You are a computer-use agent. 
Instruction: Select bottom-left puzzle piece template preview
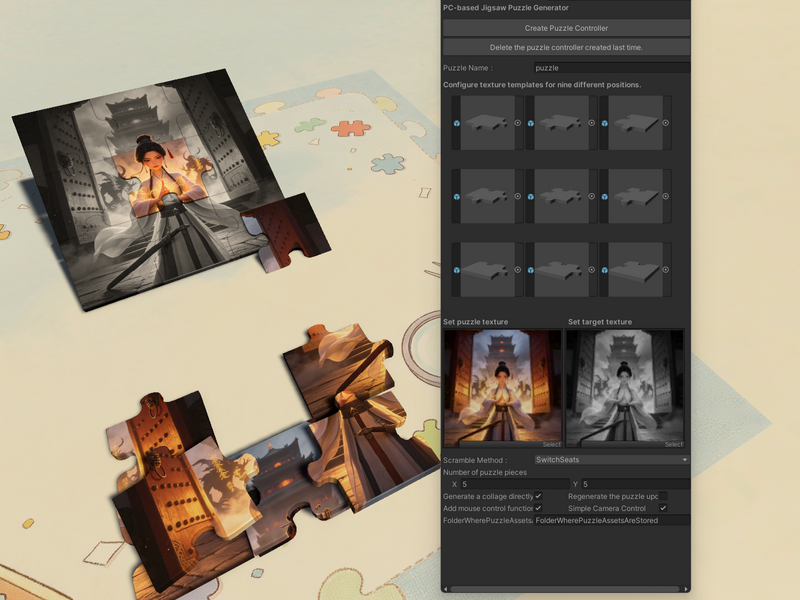coord(487,270)
